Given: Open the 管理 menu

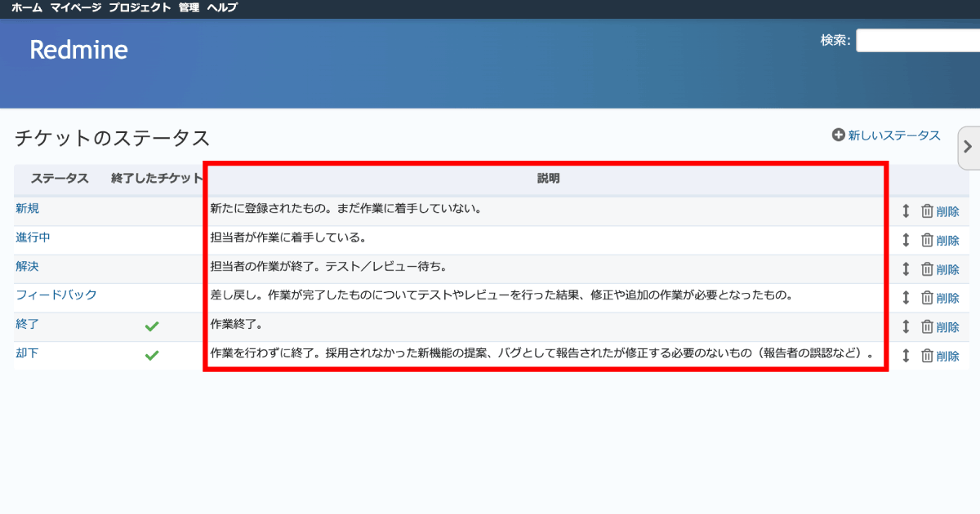Looking at the screenshot, I should coord(188,8).
